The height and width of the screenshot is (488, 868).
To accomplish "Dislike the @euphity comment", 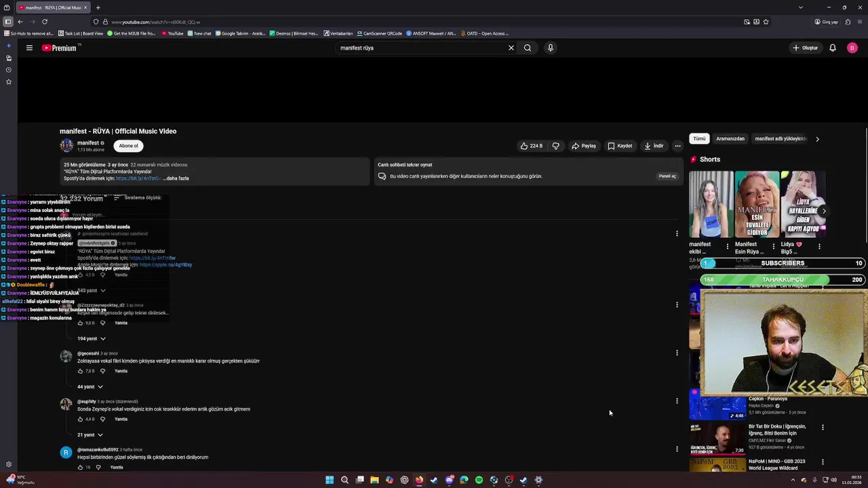I will pyautogui.click(x=103, y=419).
